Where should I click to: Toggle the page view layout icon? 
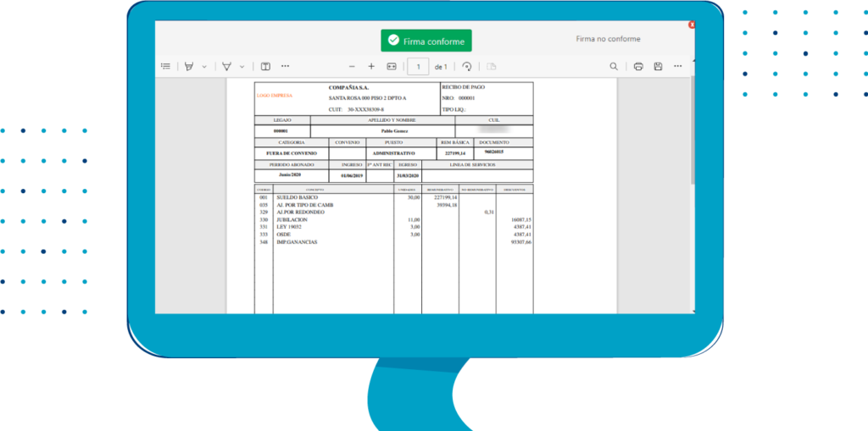491,66
